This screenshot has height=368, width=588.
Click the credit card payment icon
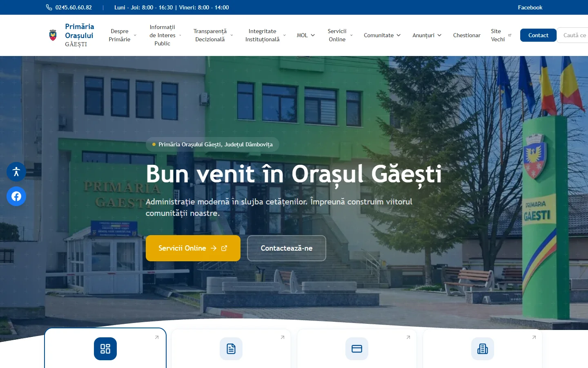[x=356, y=348]
